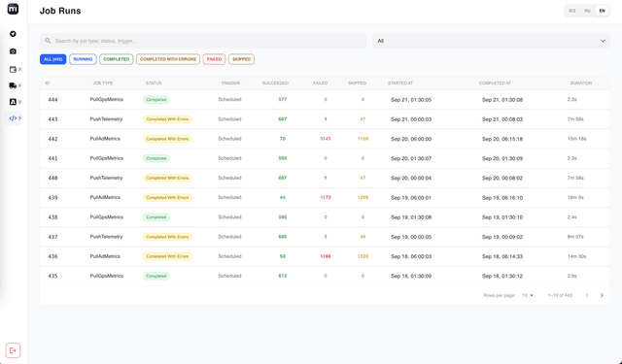Open job run row 440
Screen dimensions: 622x364
pos(325,178)
